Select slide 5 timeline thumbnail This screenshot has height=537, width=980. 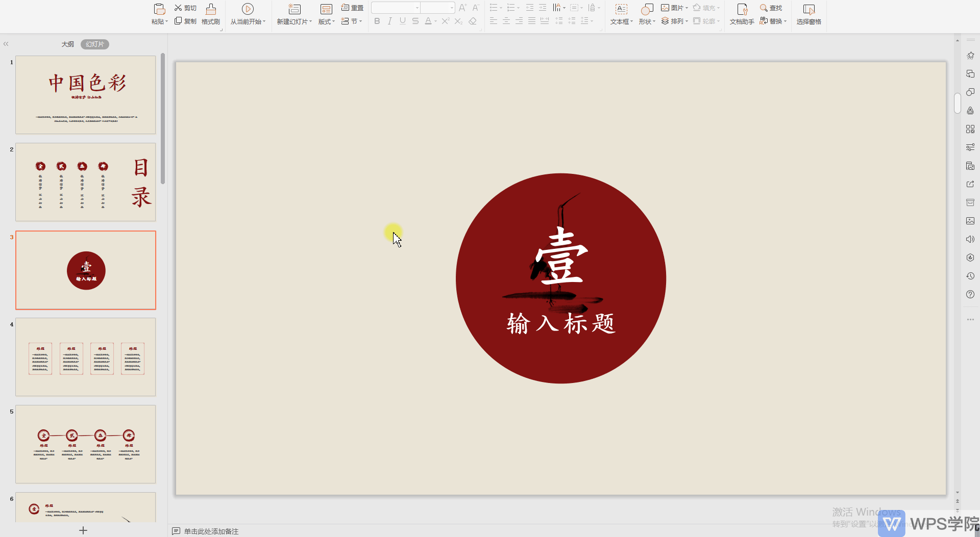(86, 444)
